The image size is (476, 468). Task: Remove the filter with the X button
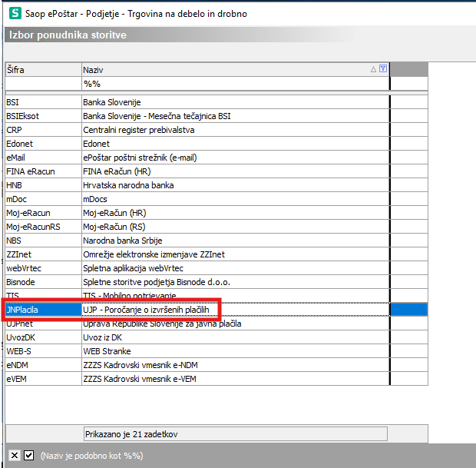click(x=15, y=455)
